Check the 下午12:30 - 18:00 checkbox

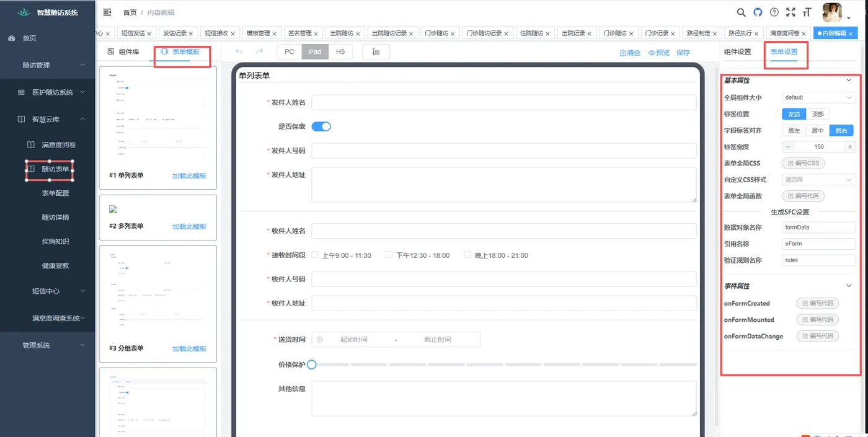pyautogui.click(x=389, y=255)
